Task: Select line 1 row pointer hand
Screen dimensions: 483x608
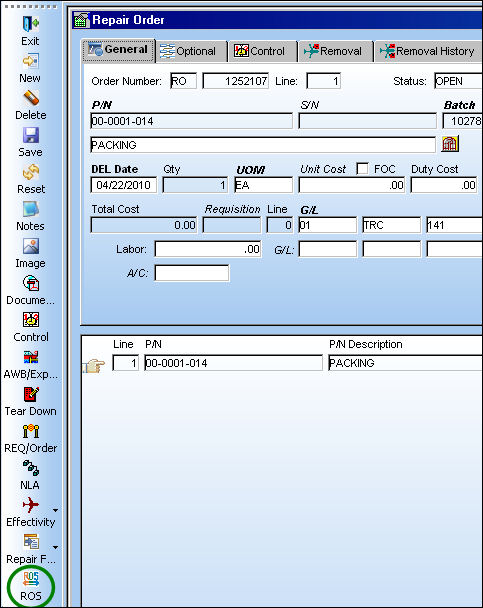Action: coord(94,366)
